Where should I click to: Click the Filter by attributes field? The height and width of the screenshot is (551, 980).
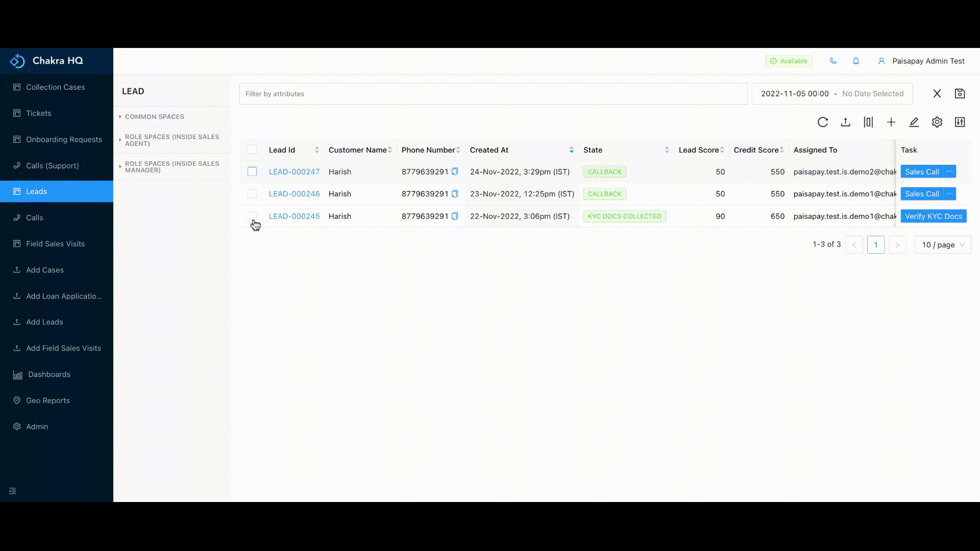pos(493,94)
